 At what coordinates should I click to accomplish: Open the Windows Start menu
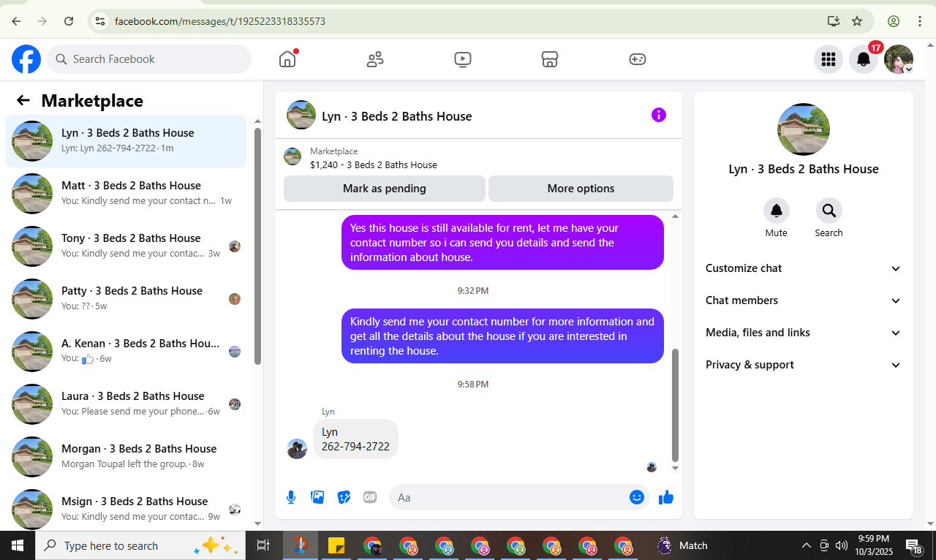(x=18, y=545)
